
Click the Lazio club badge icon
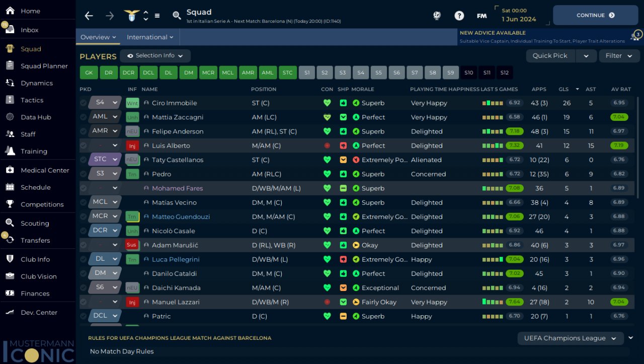132,16
